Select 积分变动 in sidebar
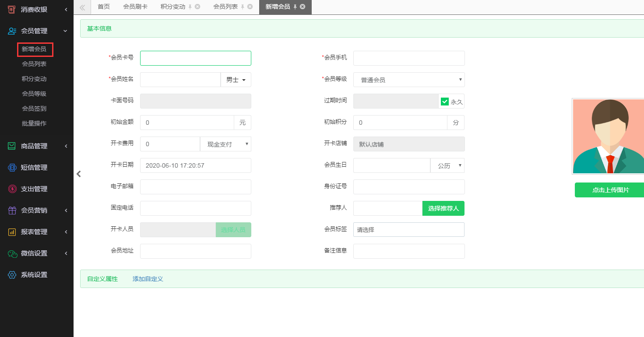 (x=34, y=79)
